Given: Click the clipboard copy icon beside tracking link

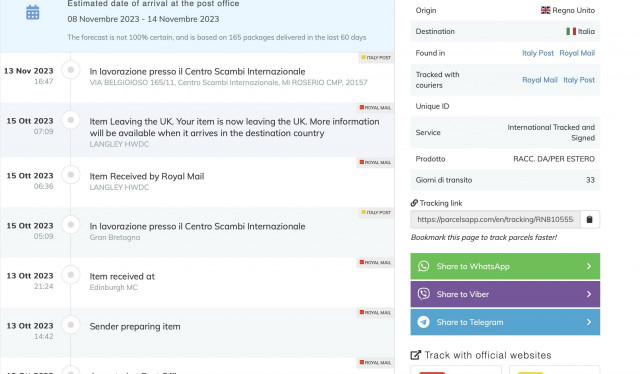Looking at the screenshot, I should pos(589,220).
